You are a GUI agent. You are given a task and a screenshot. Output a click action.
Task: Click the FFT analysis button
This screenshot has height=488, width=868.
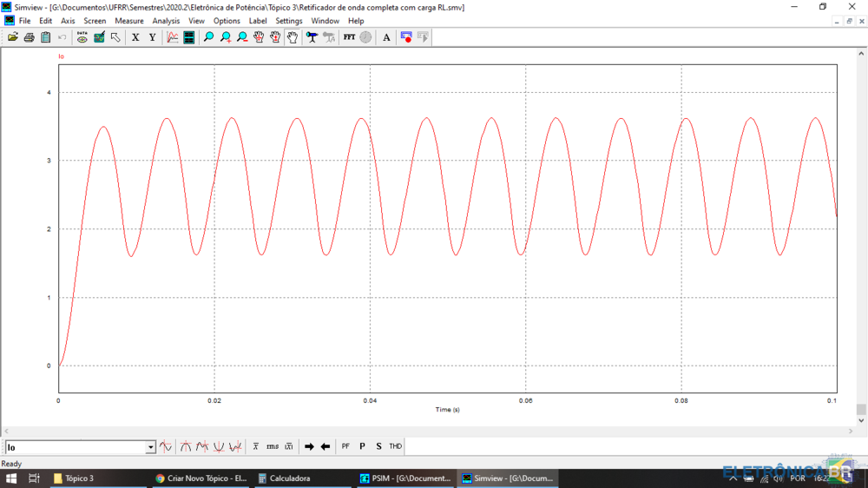349,37
